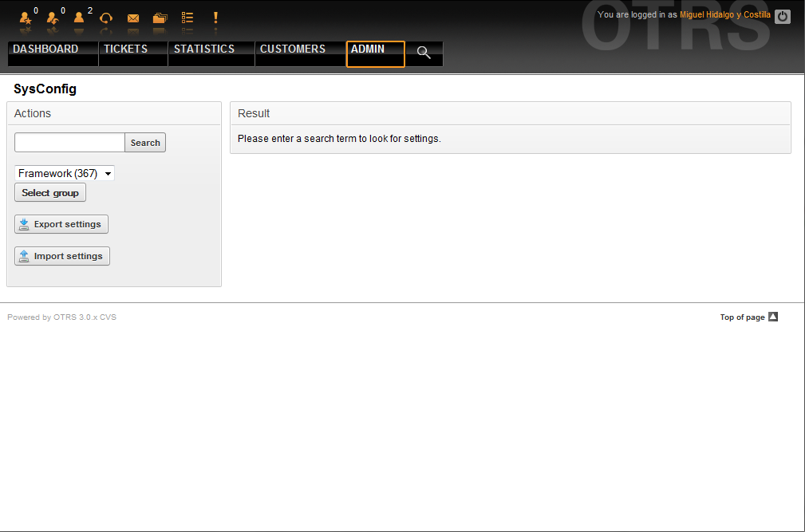The image size is (805, 532).
Task: Open the Dashboard menu
Action: pyautogui.click(x=45, y=49)
